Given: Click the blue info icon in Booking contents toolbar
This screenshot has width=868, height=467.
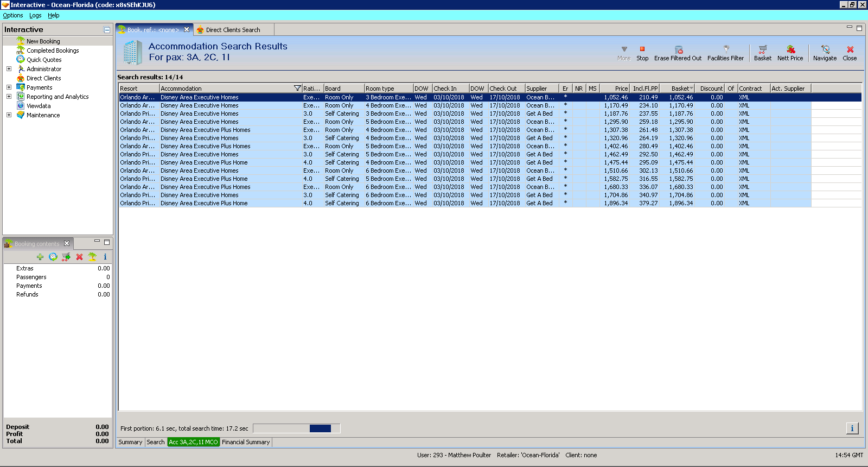Looking at the screenshot, I should coord(105,257).
